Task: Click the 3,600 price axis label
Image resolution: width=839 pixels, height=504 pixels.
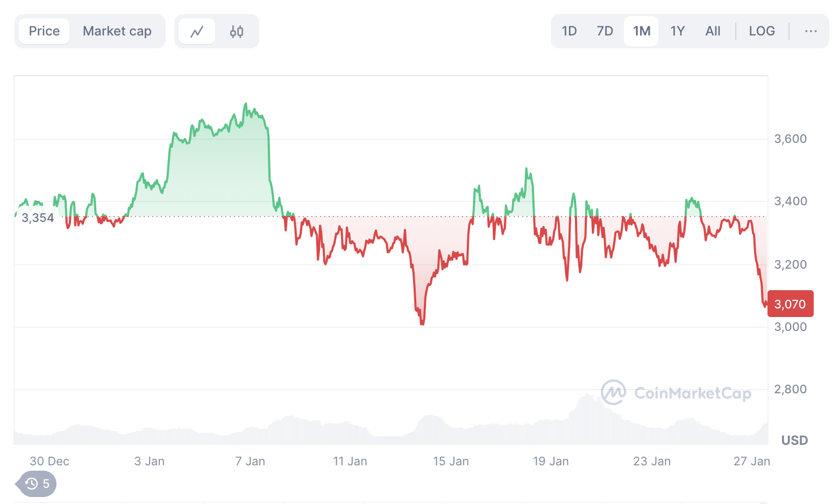Action: pyautogui.click(x=790, y=139)
